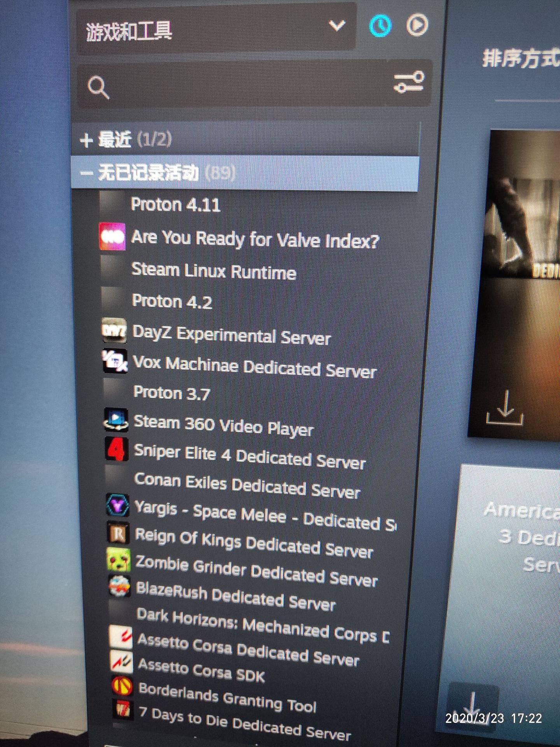Open the advanced filter sliders icon

coord(409,82)
